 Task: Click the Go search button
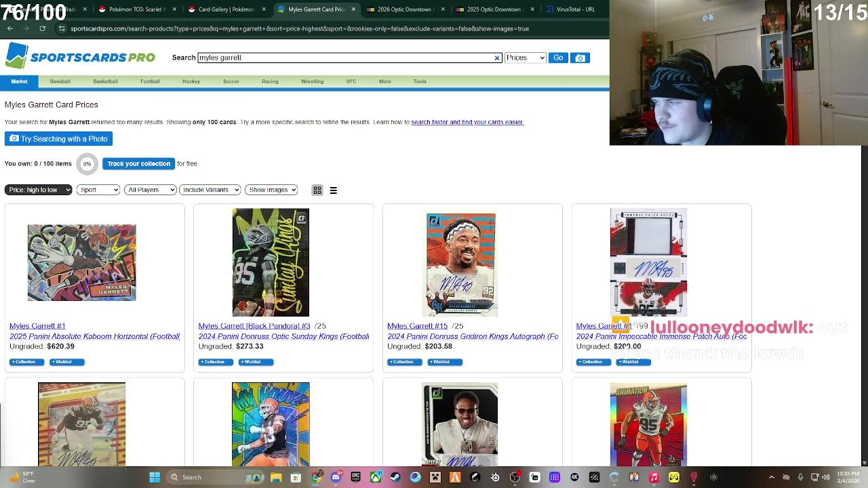[558, 58]
